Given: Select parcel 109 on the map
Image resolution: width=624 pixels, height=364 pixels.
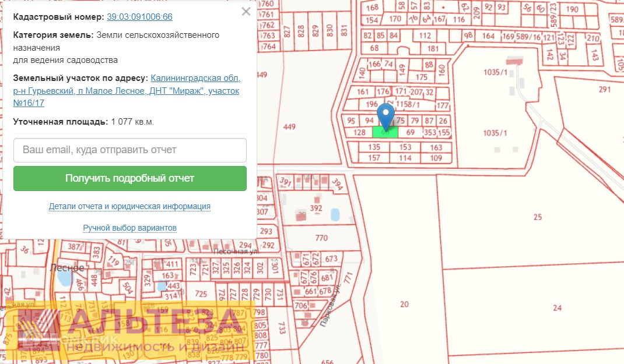Looking at the screenshot, I should point(436,158).
